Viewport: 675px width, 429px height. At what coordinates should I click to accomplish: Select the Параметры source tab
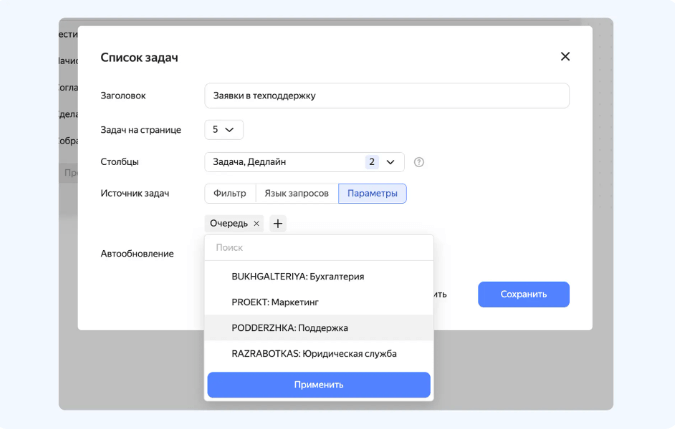(x=372, y=193)
